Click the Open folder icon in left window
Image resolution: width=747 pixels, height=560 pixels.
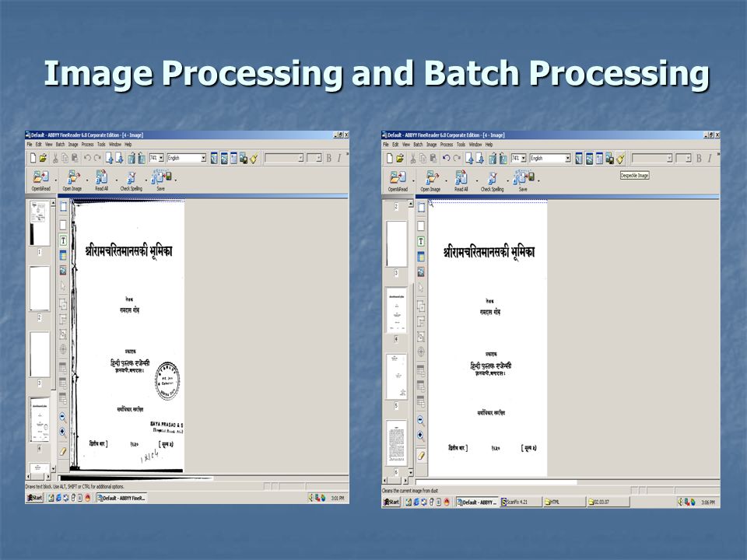(43, 158)
